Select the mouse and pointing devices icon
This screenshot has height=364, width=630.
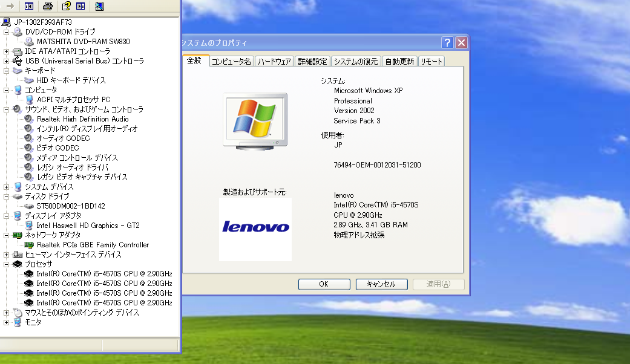[x=18, y=312]
